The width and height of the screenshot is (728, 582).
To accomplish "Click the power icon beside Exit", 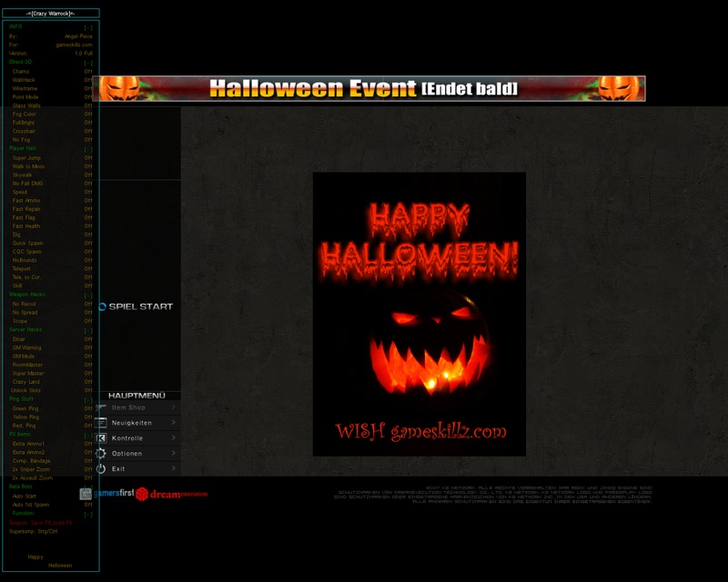I will click(101, 468).
